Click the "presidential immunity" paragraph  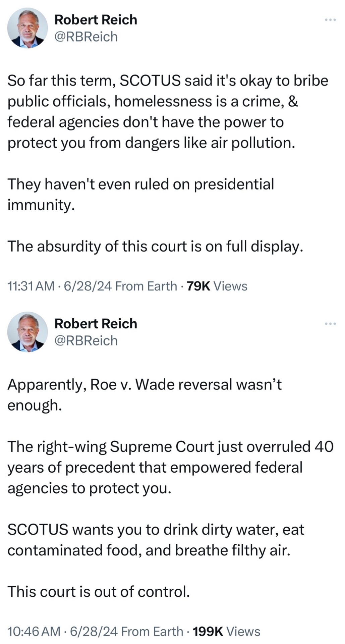[x=141, y=194]
